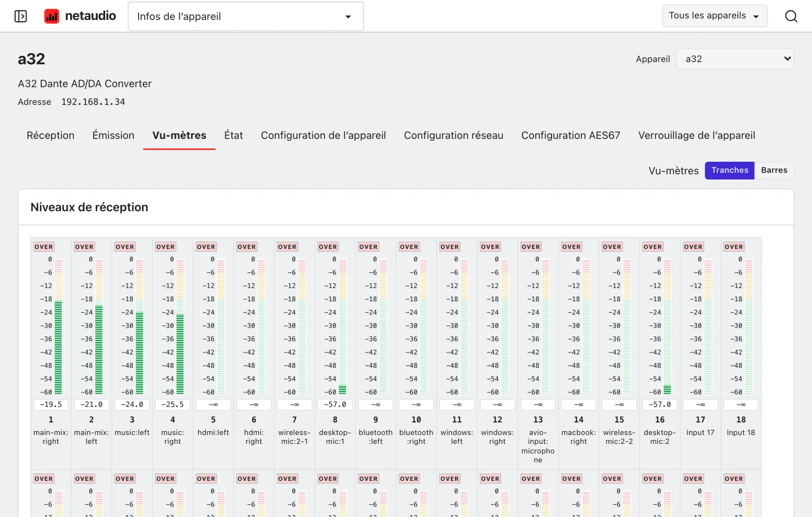Click the -24.0 level readout
The width and height of the screenshot is (812, 517).
[x=132, y=405]
